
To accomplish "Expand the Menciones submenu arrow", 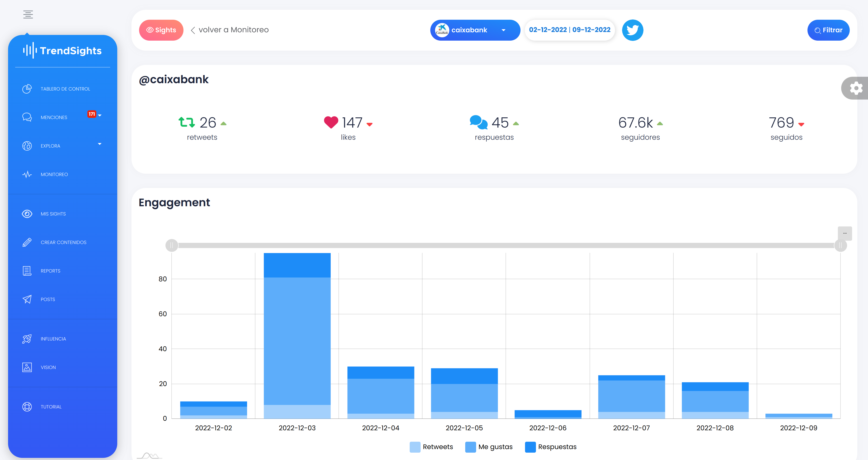I will click(100, 115).
